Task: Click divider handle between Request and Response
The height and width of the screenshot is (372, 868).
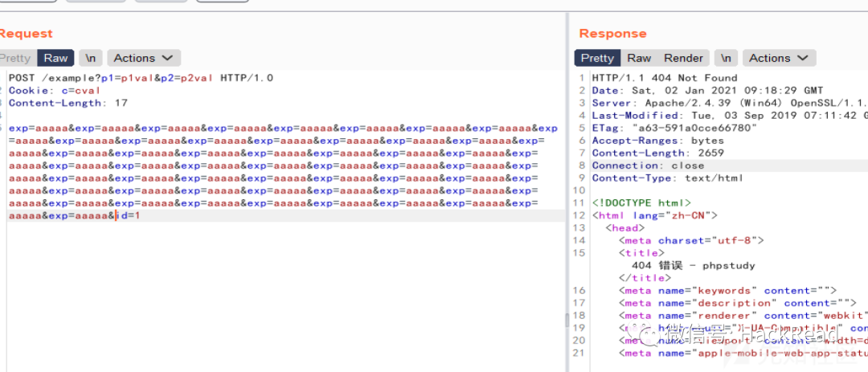Action: pyautogui.click(x=567, y=320)
